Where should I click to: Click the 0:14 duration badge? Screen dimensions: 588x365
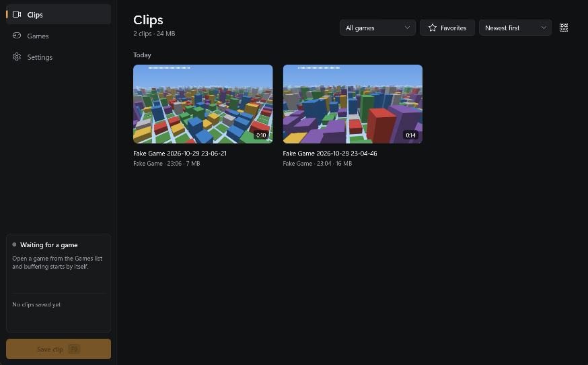tap(410, 135)
